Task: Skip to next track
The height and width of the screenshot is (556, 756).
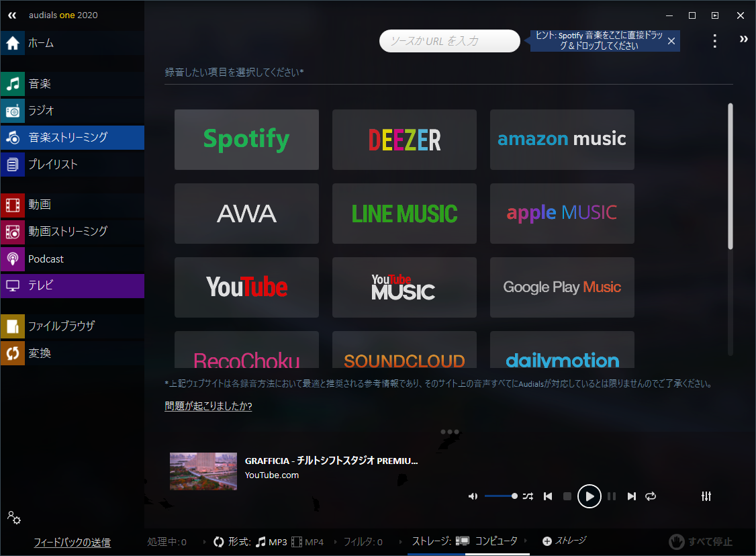Action: click(x=631, y=496)
